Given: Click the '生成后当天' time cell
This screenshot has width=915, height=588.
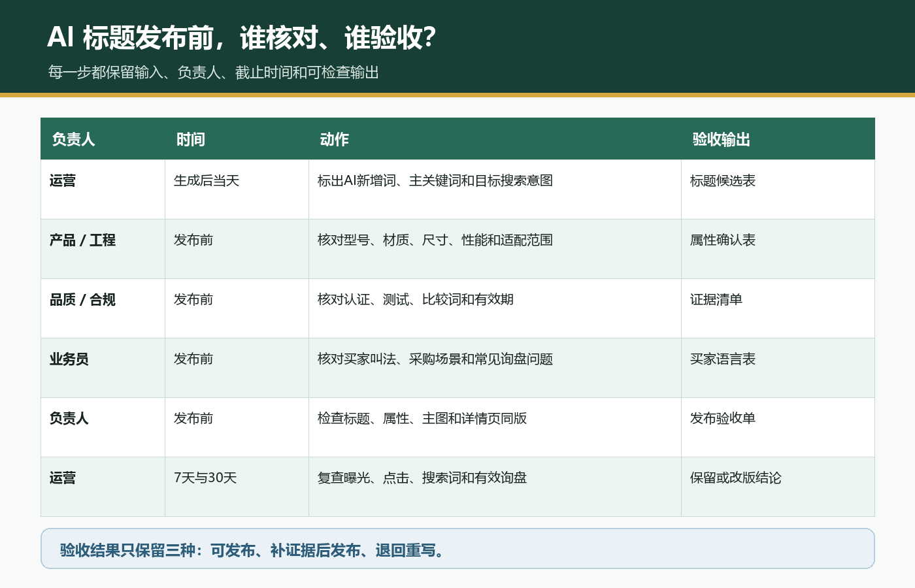Looking at the screenshot, I should (237, 189).
